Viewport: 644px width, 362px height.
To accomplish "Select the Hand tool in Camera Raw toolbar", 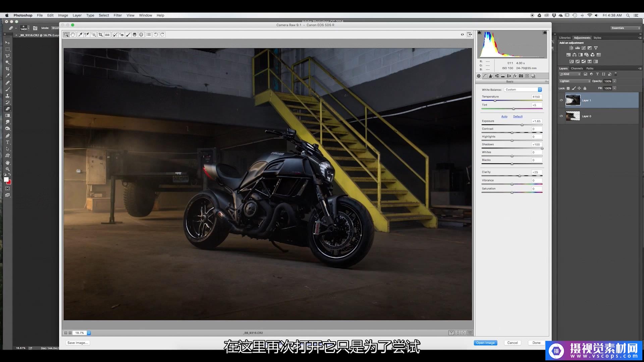I will [x=73, y=35].
